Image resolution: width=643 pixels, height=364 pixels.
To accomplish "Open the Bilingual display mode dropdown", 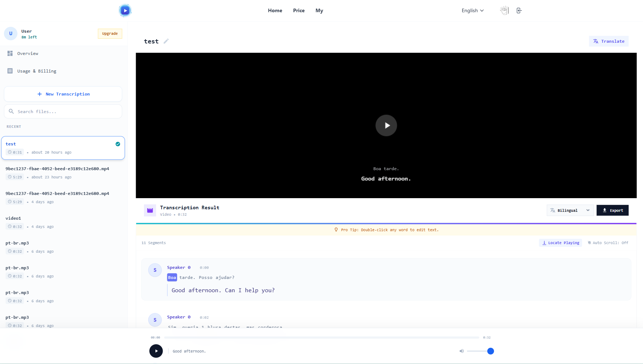I will pyautogui.click(x=570, y=210).
